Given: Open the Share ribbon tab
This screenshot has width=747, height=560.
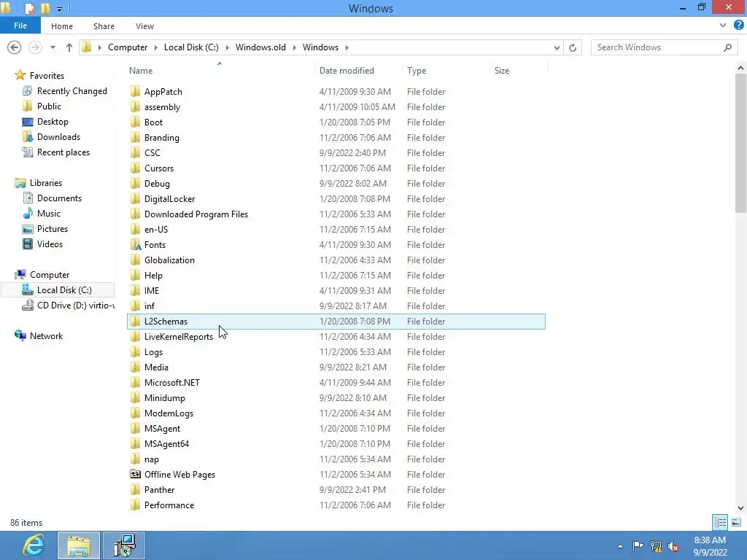Looking at the screenshot, I should click(x=104, y=26).
